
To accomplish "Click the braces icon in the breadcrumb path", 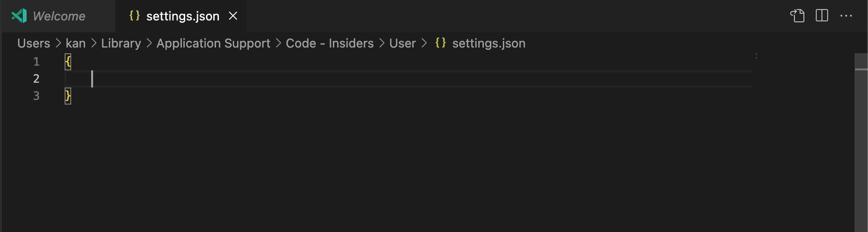I will 440,43.
